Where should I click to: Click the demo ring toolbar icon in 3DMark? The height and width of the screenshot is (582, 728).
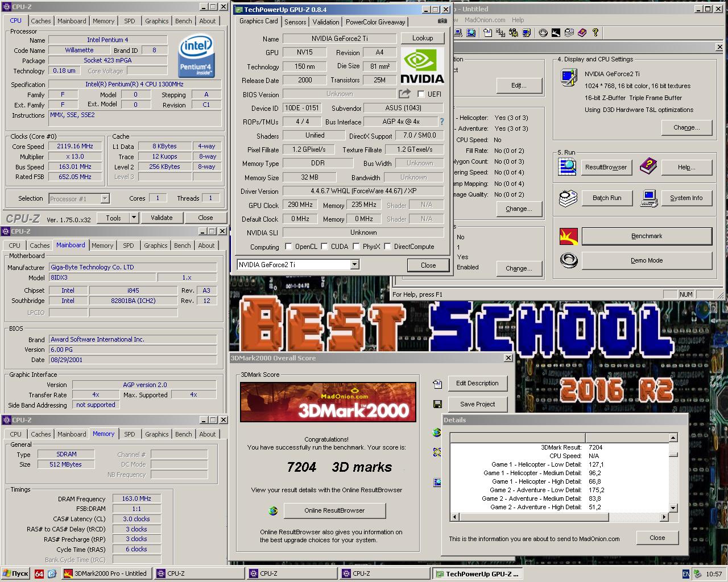click(x=543, y=32)
